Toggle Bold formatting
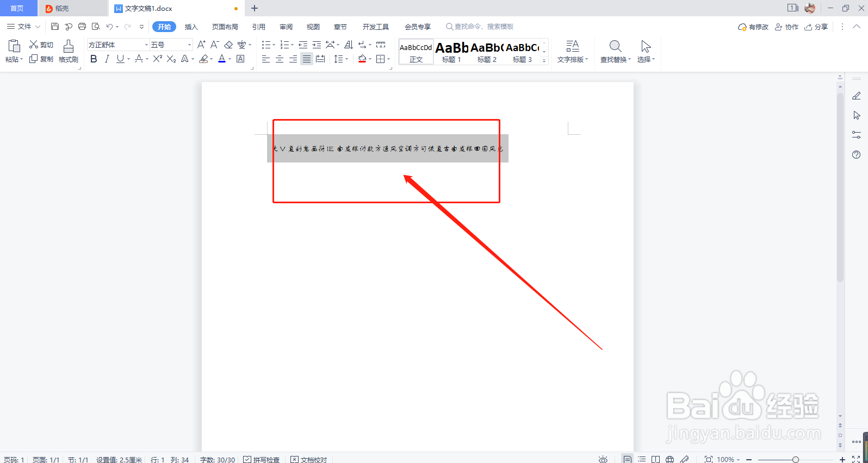Image resolution: width=868 pixels, height=463 pixels. (94, 59)
